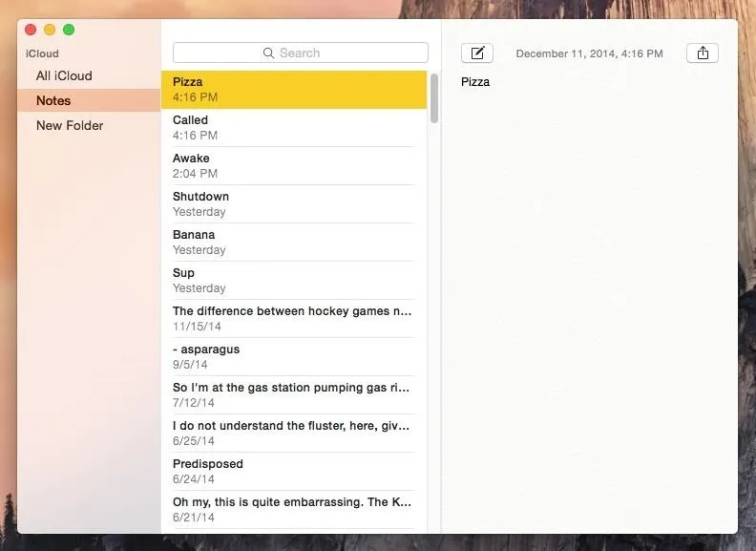Open the Awake note
756x551 pixels.
[x=294, y=165]
